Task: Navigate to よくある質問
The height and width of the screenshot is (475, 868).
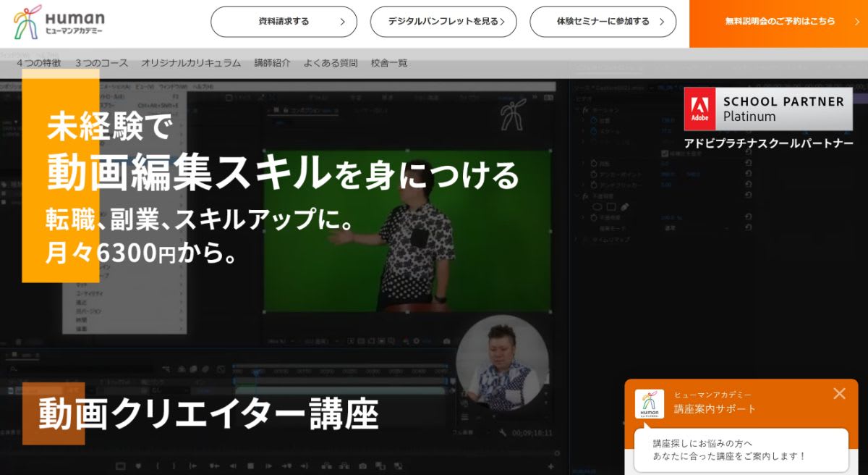Action: point(331,63)
